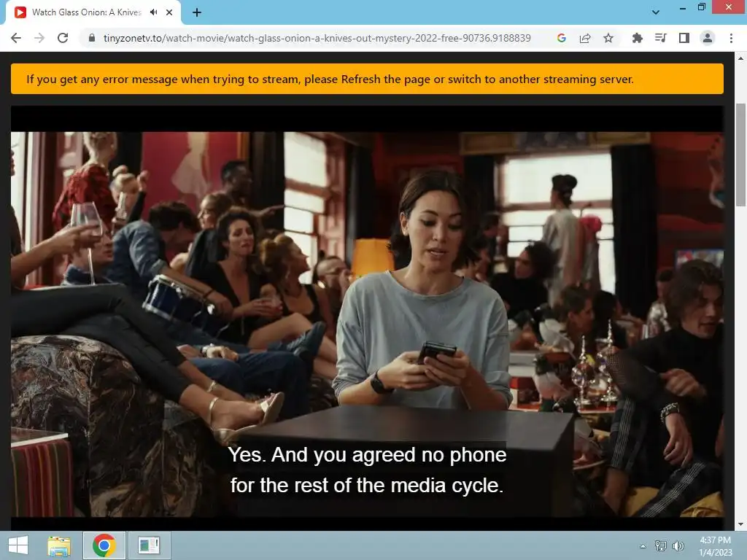Click the browser back arrow

(16, 38)
